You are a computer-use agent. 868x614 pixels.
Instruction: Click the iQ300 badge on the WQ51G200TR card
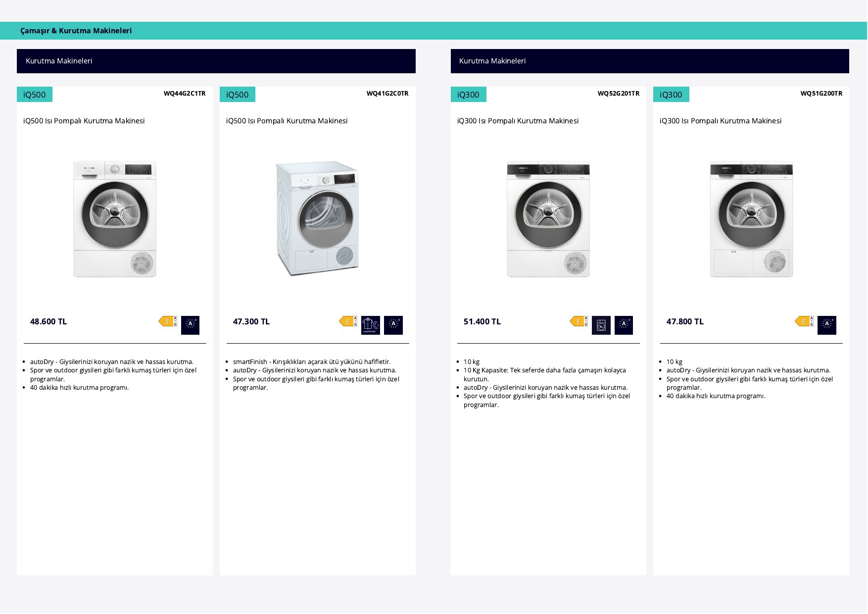click(671, 95)
